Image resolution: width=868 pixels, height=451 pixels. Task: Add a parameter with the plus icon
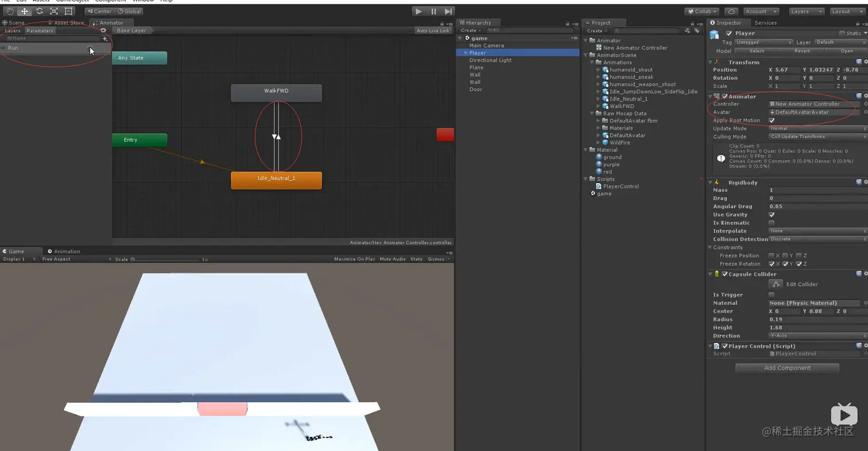105,39
